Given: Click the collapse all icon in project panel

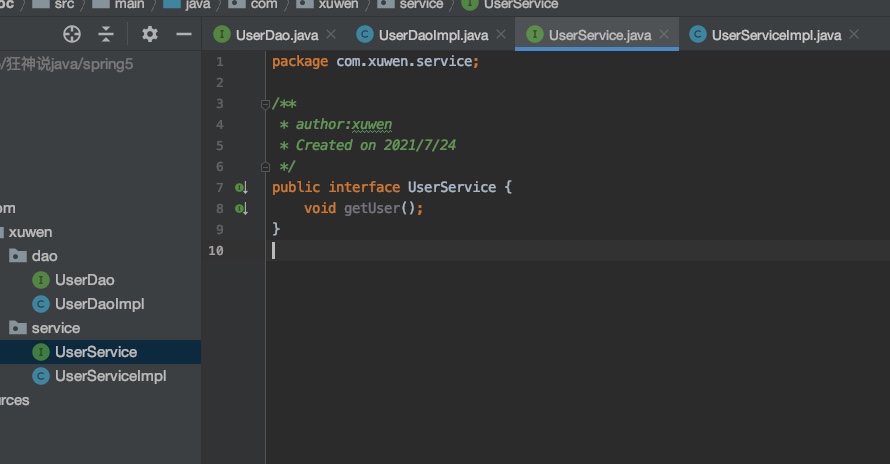Looking at the screenshot, I should coord(106,34).
